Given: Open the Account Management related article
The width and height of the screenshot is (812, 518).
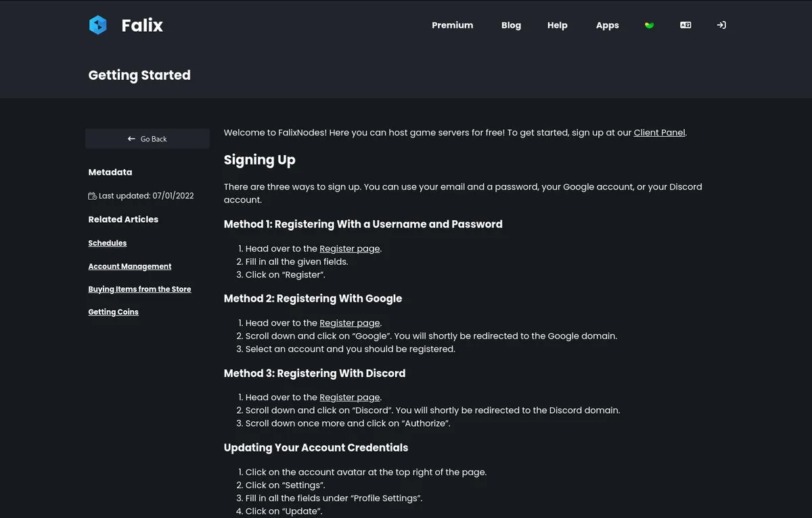Looking at the screenshot, I should (x=130, y=266).
